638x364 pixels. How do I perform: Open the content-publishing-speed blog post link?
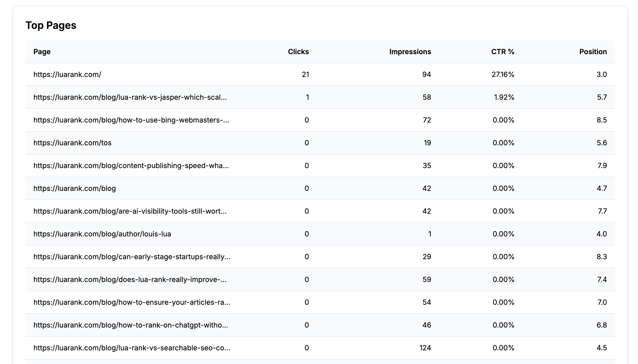click(x=131, y=166)
